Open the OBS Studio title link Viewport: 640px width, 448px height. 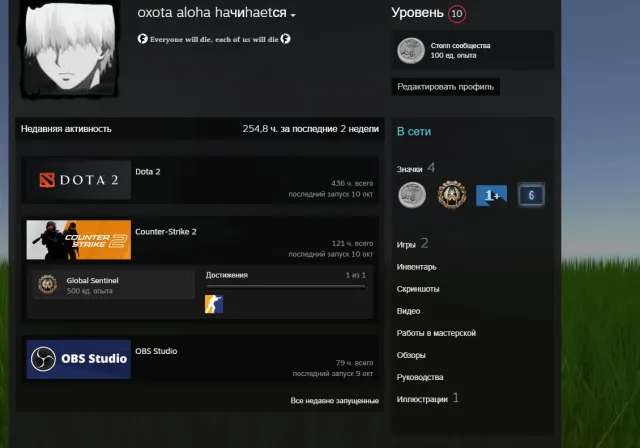[x=156, y=351]
